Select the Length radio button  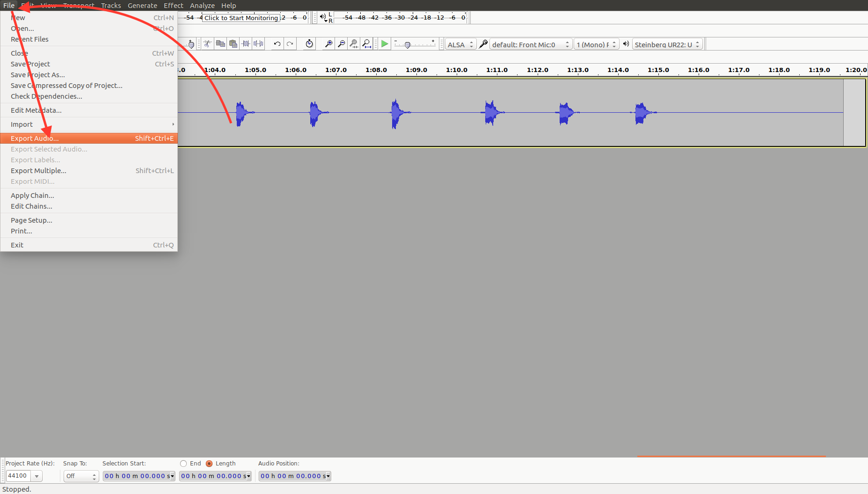(x=209, y=464)
